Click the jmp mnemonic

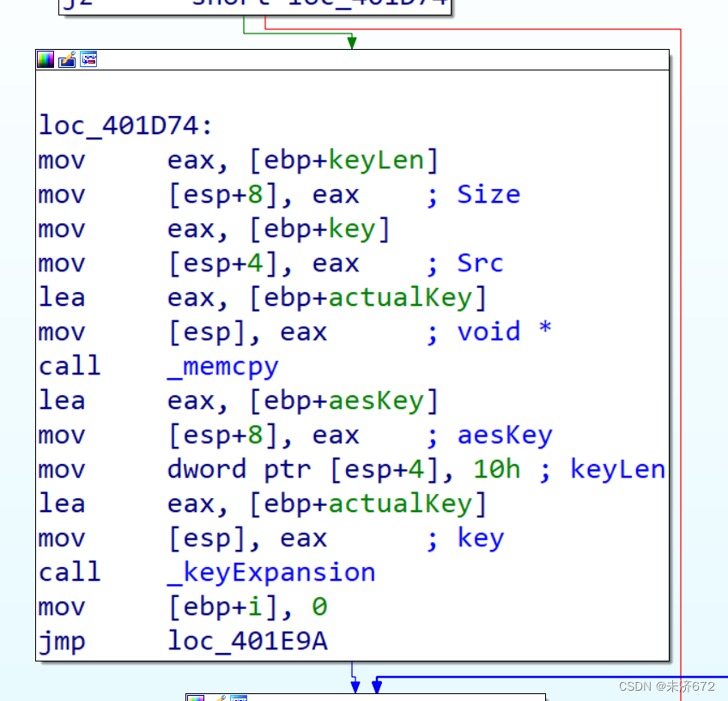pyautogui.click(x=62, y=642)
